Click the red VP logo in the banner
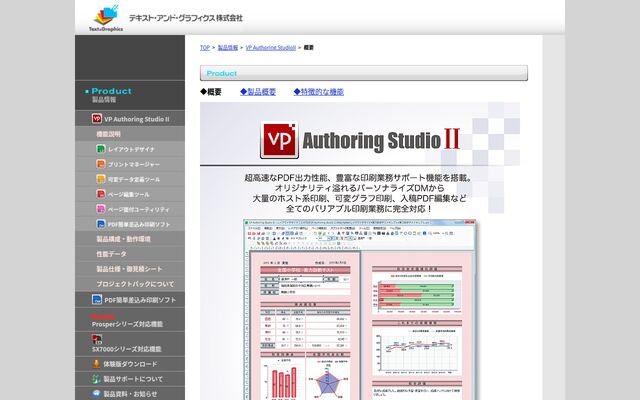This screenshot has width=640, height=400. click(x=280, y=140)
